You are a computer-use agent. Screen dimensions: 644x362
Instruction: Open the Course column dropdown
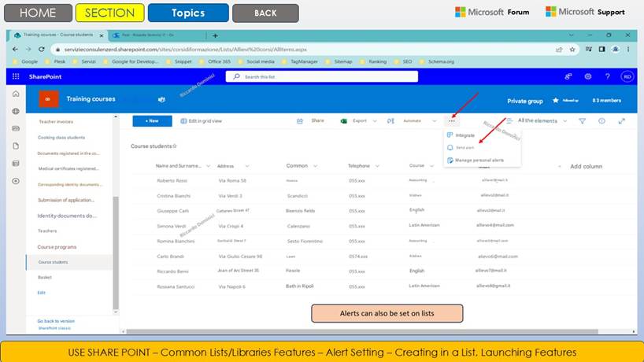[431, 166]
